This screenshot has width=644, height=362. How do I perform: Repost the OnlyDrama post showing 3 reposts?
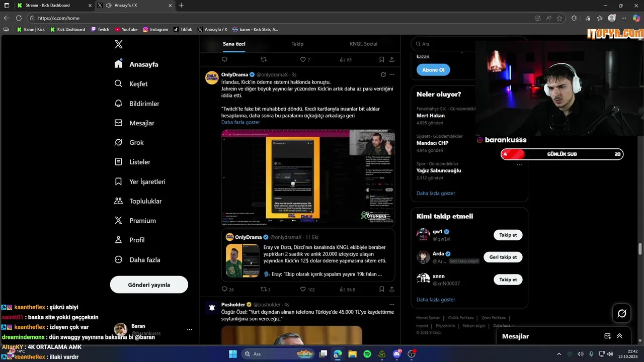pyautogui.click(x=266, y=289)
